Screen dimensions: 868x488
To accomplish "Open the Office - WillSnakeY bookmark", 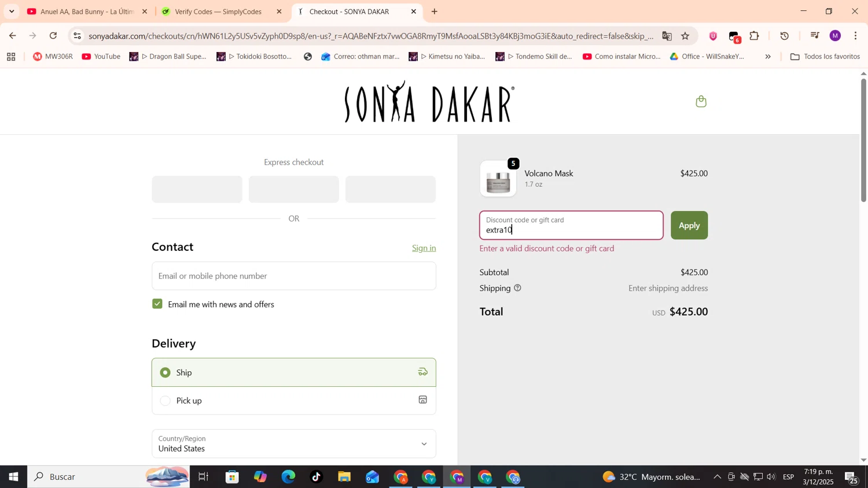I will pyautogui.click(x=707, y=57).
